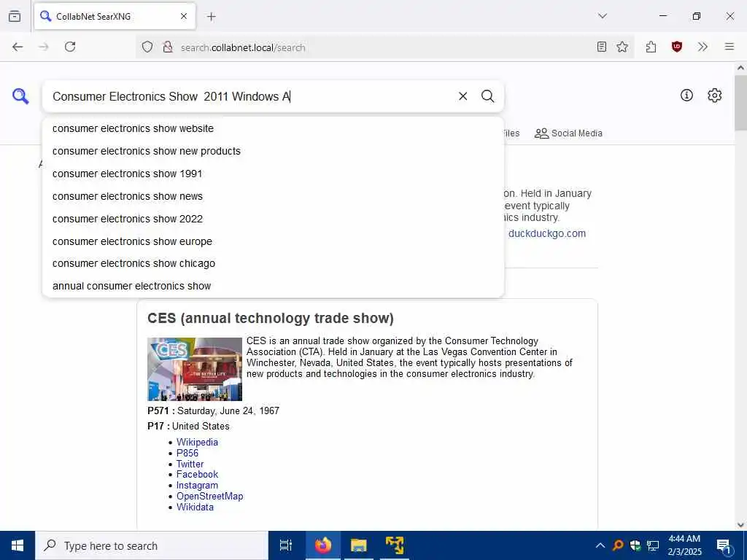This screenshot has height=560, width=747.
Task: Click the Windows taskbar search box
Action: pyautogui.click(x=152, y=545)
